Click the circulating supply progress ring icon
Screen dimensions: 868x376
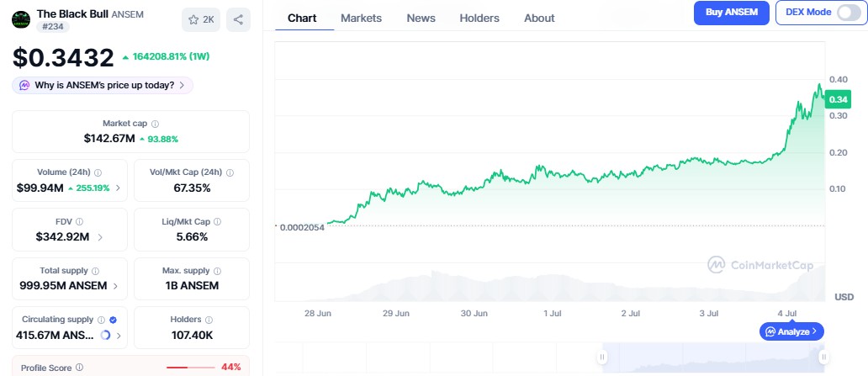tap(105, 335)
